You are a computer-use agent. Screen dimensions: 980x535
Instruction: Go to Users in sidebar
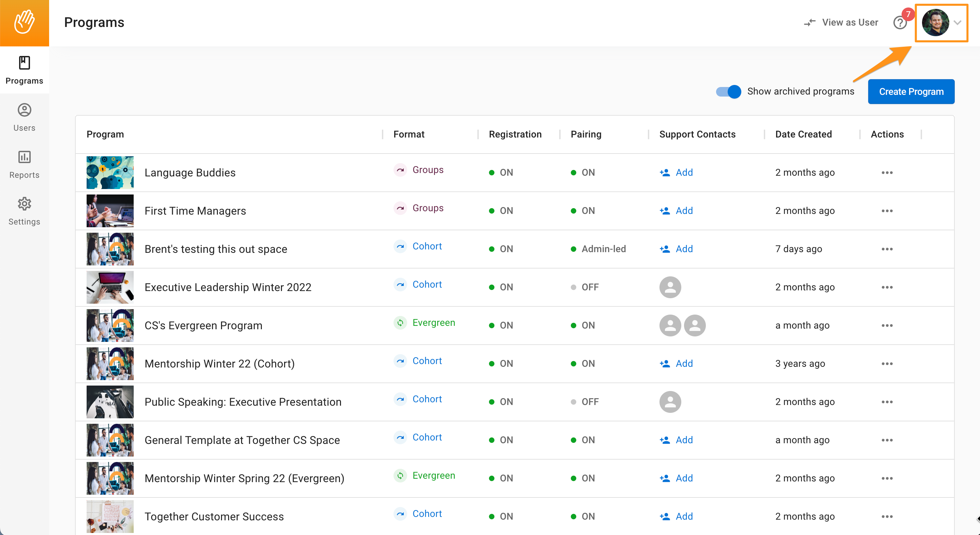(24, 117)
